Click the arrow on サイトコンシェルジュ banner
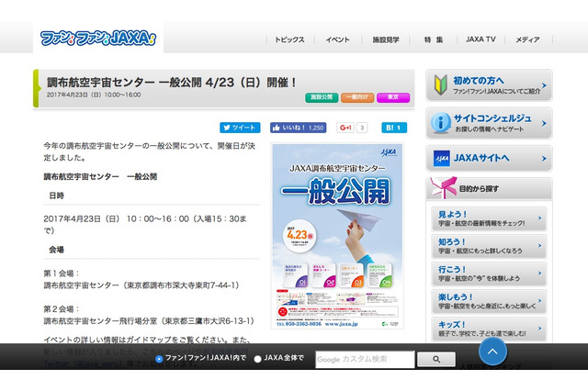 (544, 123)
